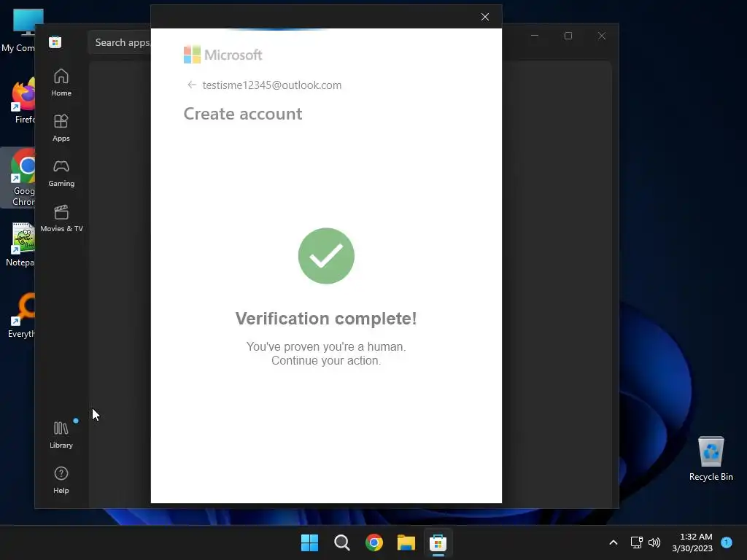Open Help in Store sidebar

[61, 480]
